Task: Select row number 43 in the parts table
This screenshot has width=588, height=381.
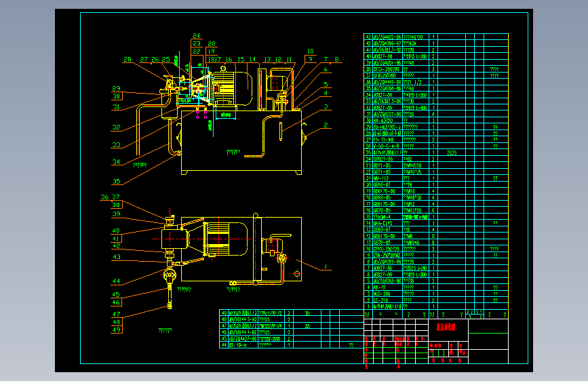Action: click(x=368, y=37)
